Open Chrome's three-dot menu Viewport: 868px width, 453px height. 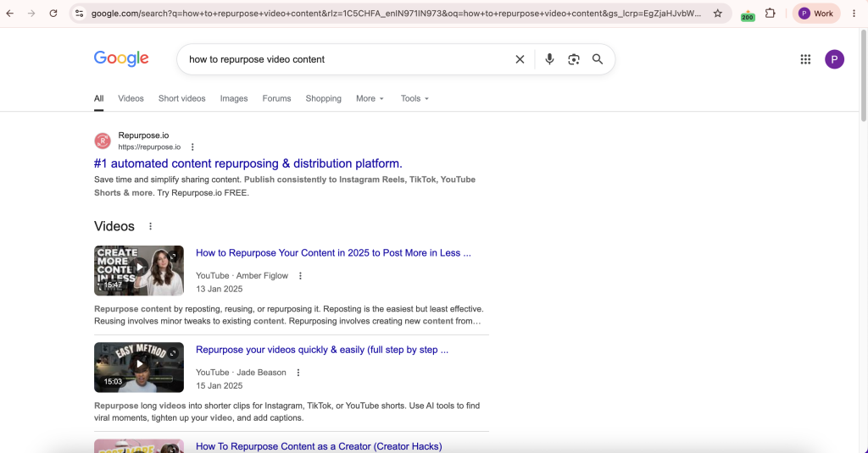854,14
